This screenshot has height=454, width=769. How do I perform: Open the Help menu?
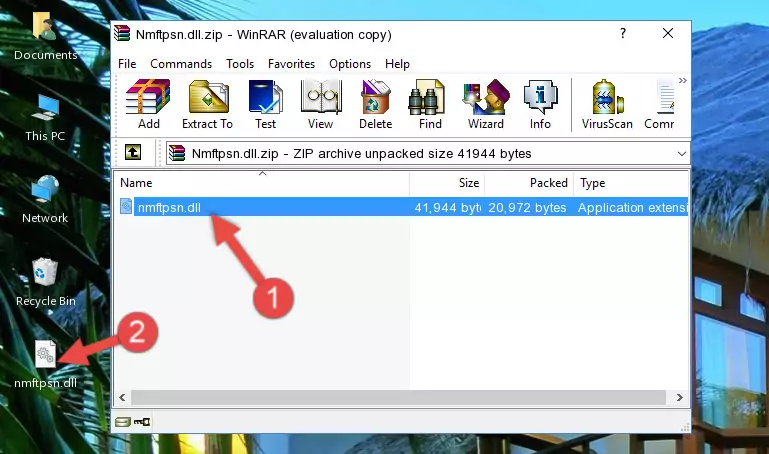(397, 64)
